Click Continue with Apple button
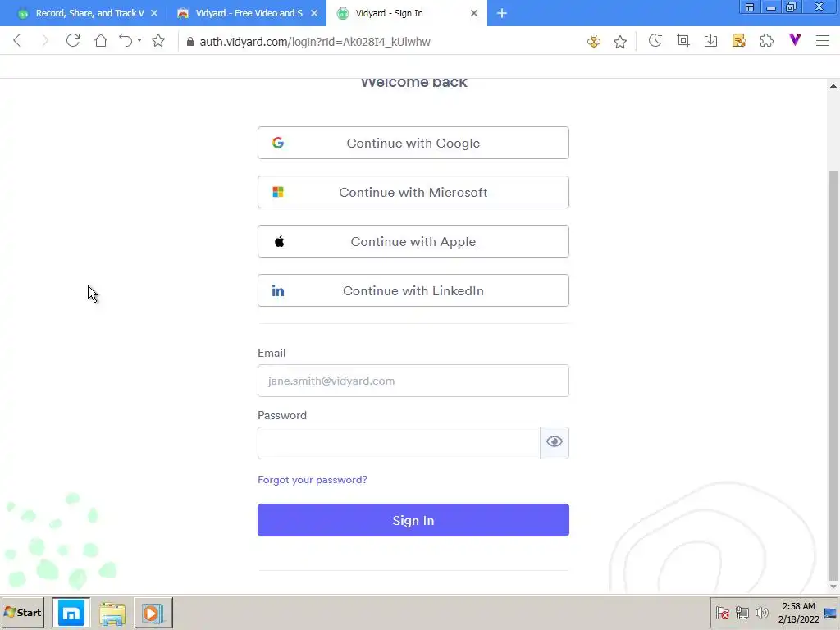840x630 pixels. tap(413, 242)
